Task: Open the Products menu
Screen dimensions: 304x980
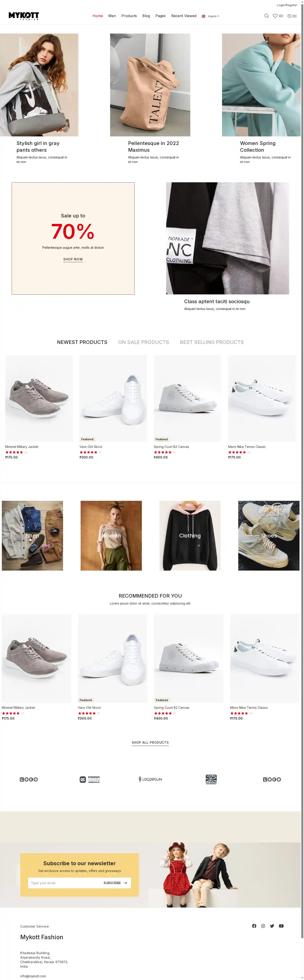Action: point(129,16)
